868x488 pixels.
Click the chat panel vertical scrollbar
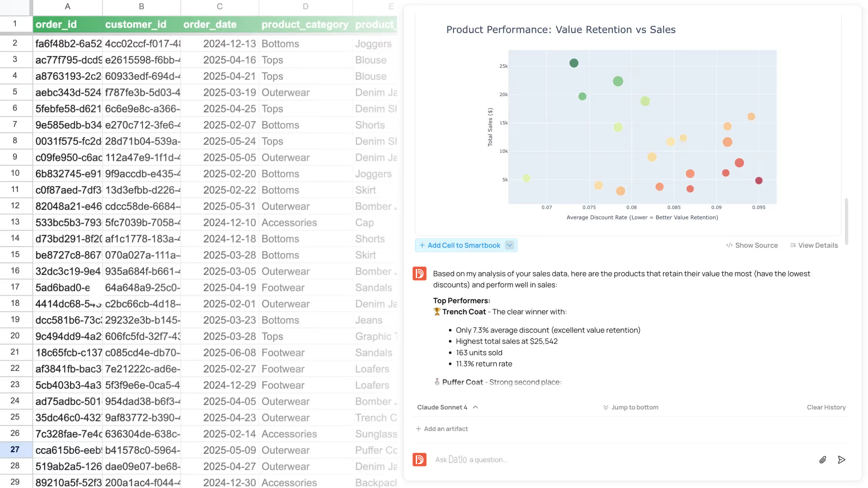846,221
